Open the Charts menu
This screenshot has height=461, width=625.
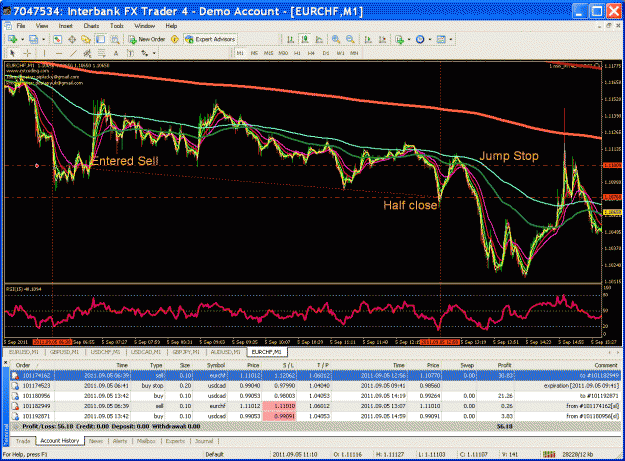91,26
